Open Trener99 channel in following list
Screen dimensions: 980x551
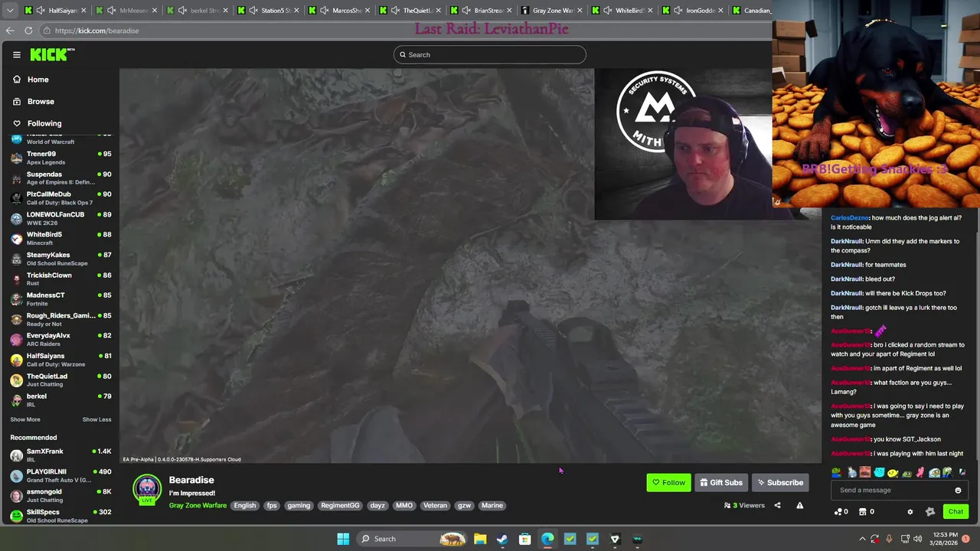tap(60, 158)
